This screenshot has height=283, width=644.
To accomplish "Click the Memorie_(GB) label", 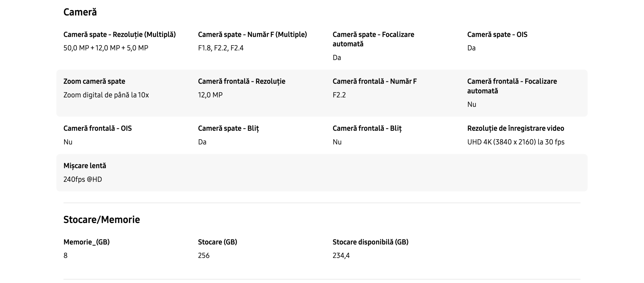I will (x=86, y=242).
